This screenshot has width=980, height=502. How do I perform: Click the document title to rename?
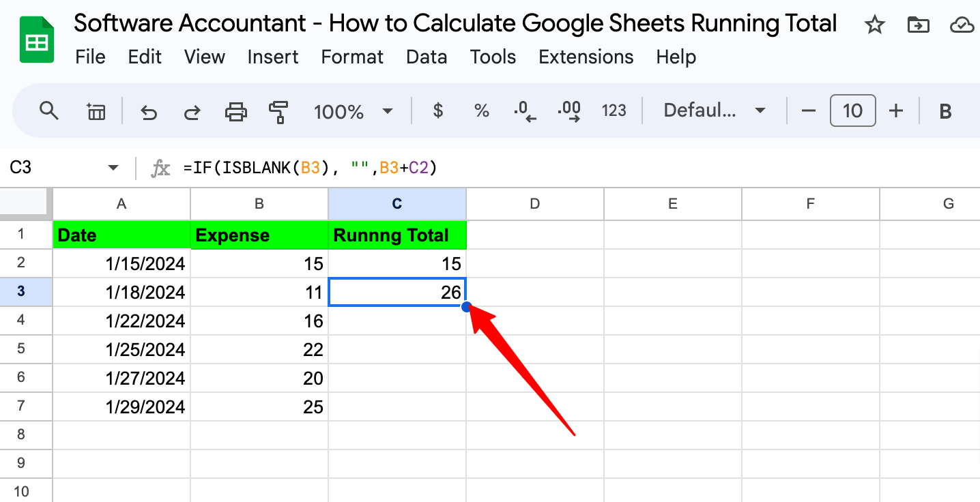(x=455, y=24)
